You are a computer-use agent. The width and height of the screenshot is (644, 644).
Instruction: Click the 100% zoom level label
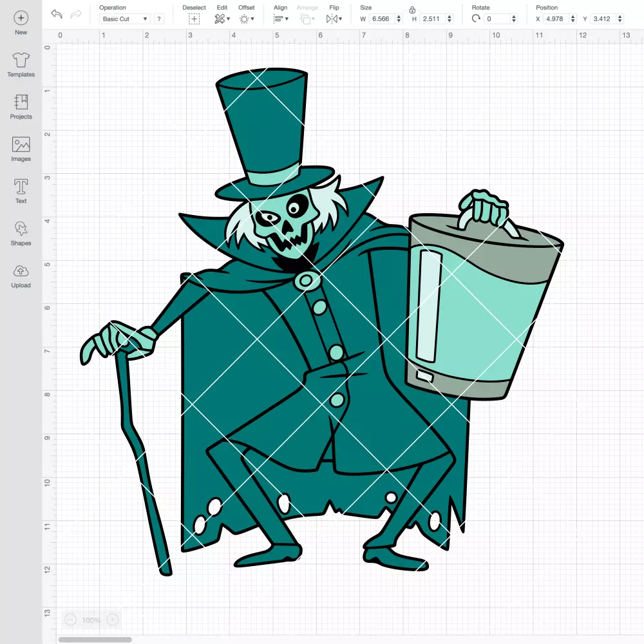91,620
